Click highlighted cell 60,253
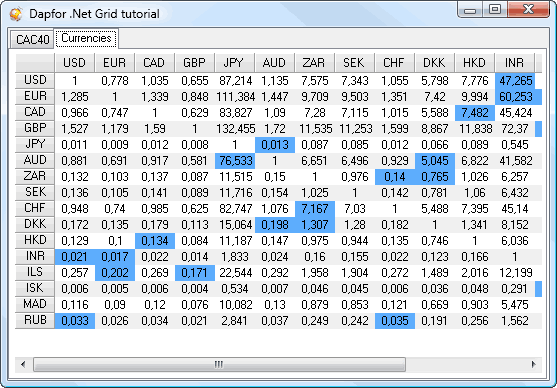Screen dimensions: 557x388 coord(515,97)
